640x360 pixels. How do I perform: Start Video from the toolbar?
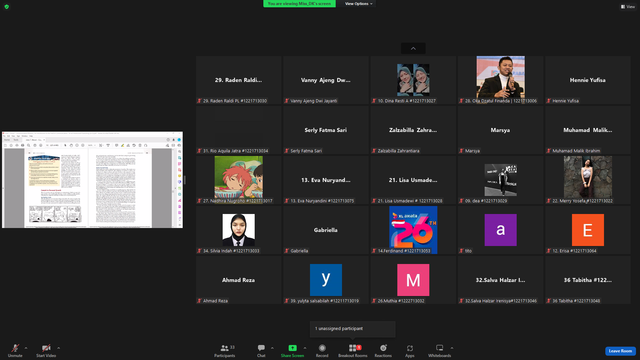pyautogui.click(x=46, y=350)
